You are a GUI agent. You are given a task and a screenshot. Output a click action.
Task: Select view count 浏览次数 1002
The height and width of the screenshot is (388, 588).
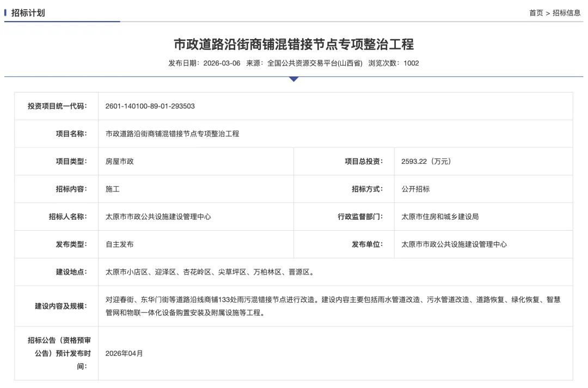394,63
